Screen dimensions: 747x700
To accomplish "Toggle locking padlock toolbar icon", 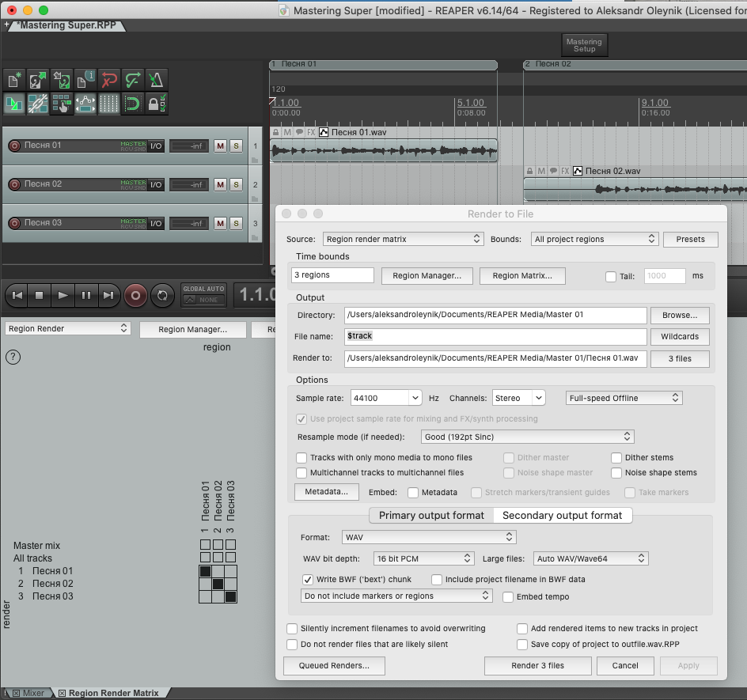I will 156,104.
